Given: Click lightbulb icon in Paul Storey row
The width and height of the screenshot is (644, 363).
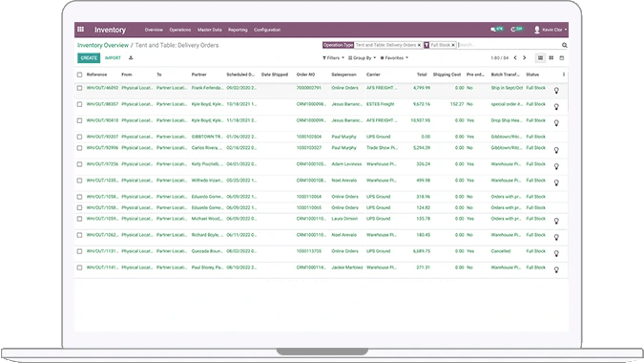Looking at the screenshot, I should [x=556, y=270].
